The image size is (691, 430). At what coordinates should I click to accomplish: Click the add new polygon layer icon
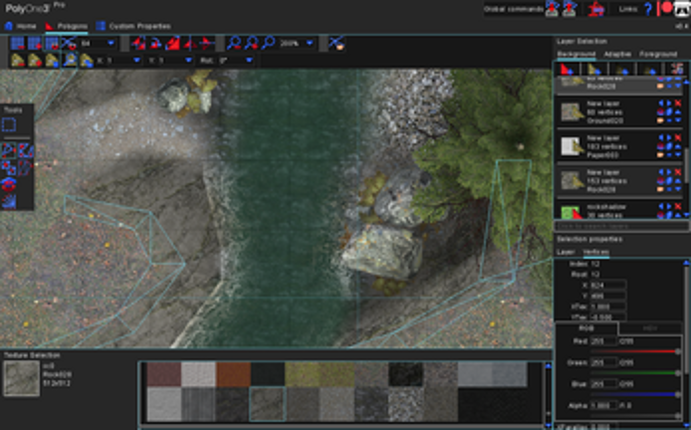click(567, 69)
